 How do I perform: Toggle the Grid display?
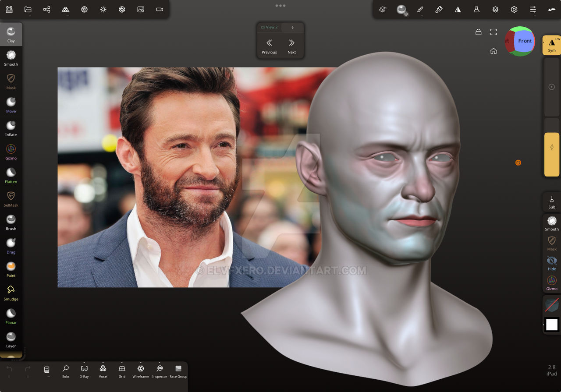[x=122, y=371]
